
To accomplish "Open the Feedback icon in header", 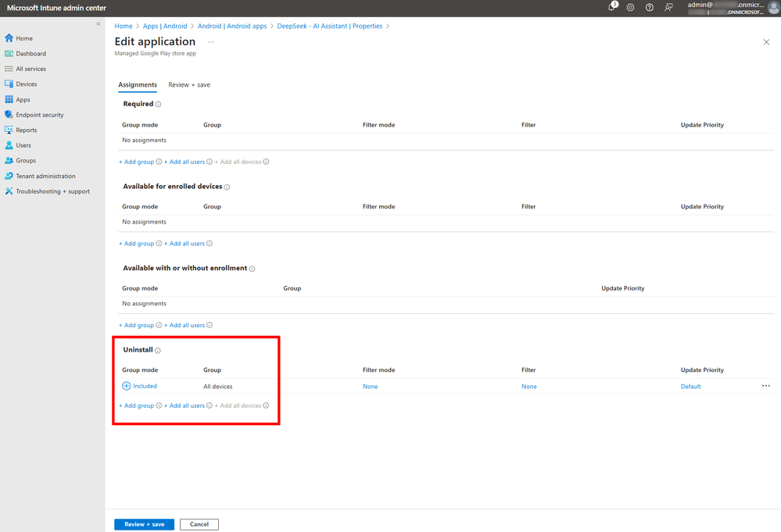I will pyautogui.click(x=668, y=8).
